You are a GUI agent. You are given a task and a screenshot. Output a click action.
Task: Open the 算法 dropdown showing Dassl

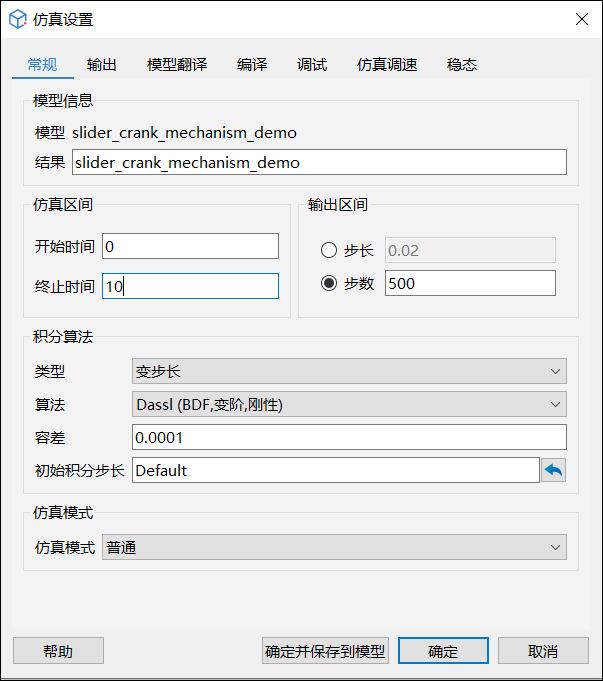coord(348,404)
